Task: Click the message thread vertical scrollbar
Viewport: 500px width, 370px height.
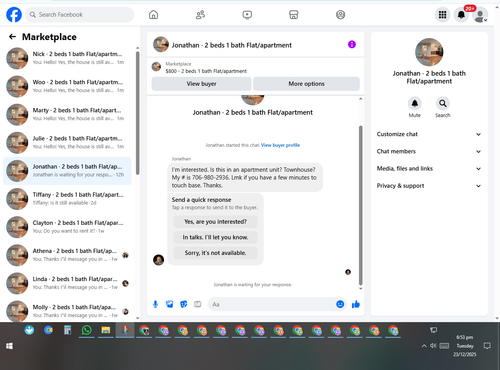Action: tap(360, 205)
